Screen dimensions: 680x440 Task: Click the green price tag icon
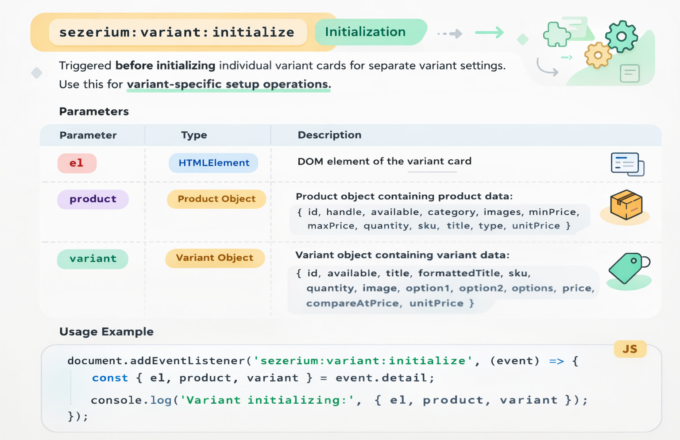tap(627, 269)
